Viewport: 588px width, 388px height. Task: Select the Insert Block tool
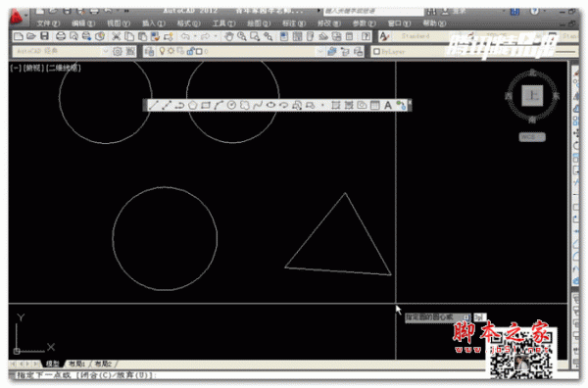pos(297,106)
